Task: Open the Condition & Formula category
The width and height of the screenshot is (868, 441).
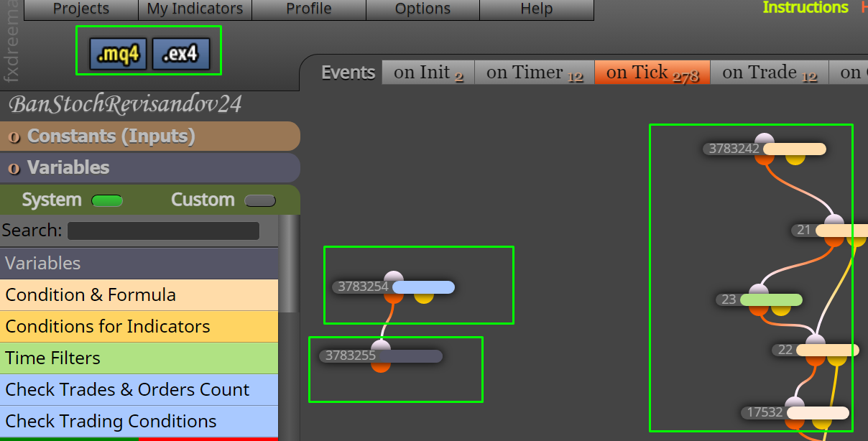Action: click(139, 295)
